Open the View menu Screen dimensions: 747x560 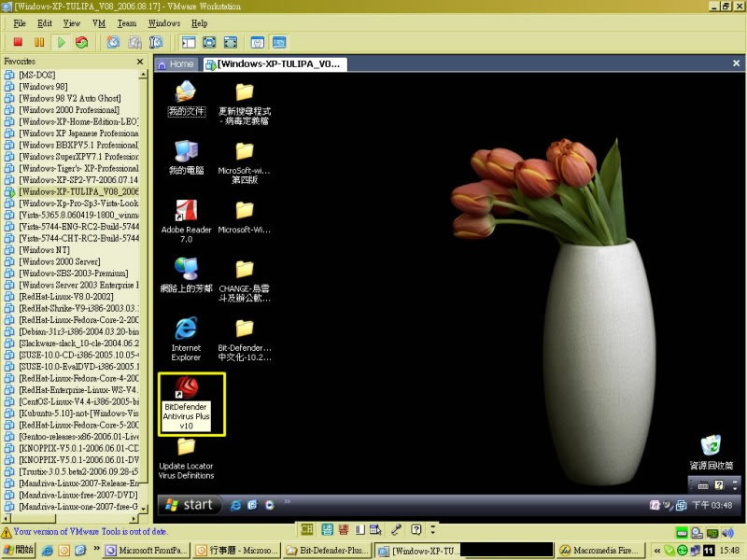click(x=72, y=23)
